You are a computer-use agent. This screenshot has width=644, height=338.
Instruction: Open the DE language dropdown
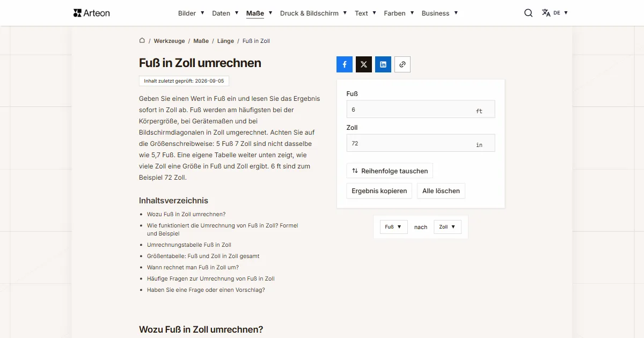pos(561,13)
